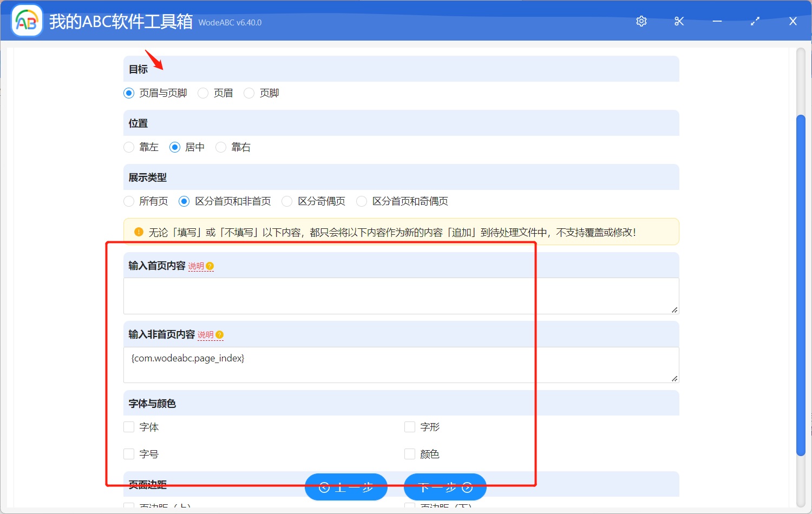This screenshot has width=812, height=514.
Task: Open the settings gear icon in the title bar
Action: 641,21
